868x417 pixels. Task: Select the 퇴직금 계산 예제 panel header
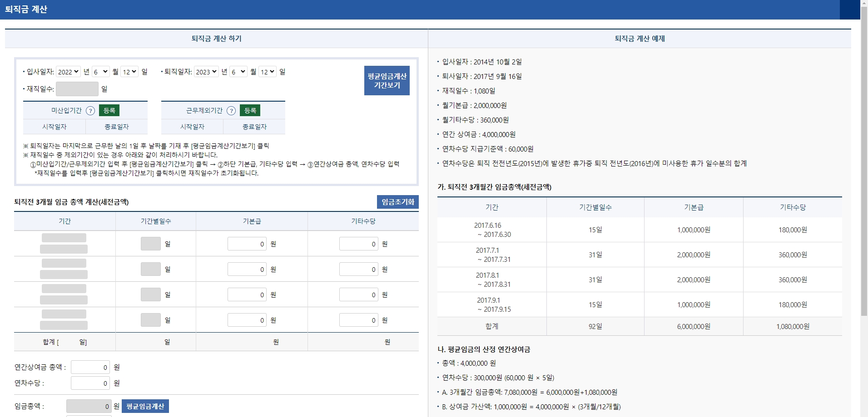(641, 39)
